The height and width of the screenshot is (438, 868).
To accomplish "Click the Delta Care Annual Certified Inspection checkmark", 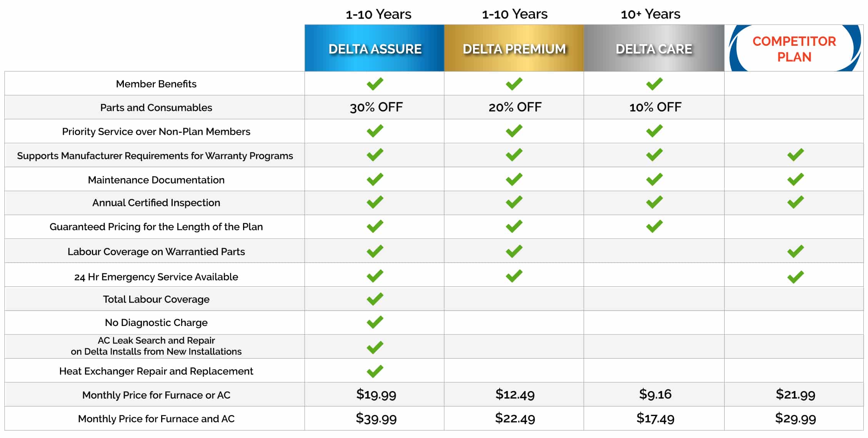I will [654, 202].
